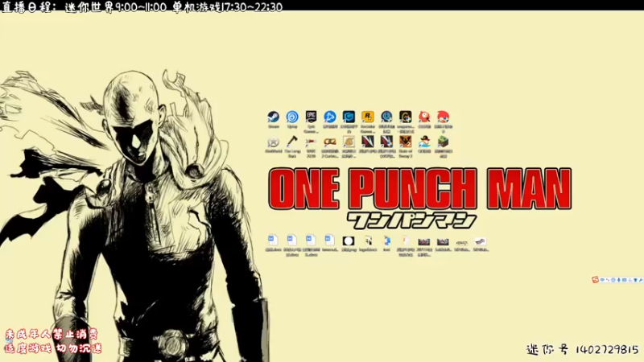Open the Epic Games launcher shortcut

(x=311, y=117)
